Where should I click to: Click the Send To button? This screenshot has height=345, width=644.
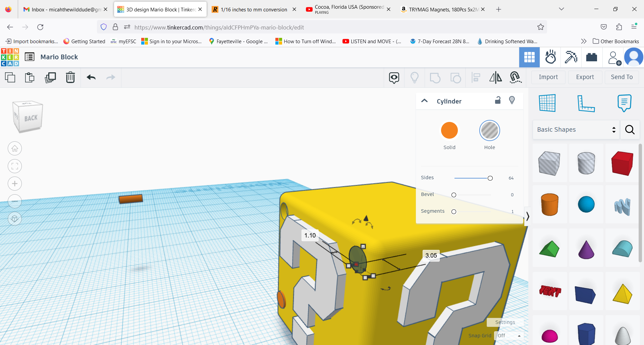622,77
